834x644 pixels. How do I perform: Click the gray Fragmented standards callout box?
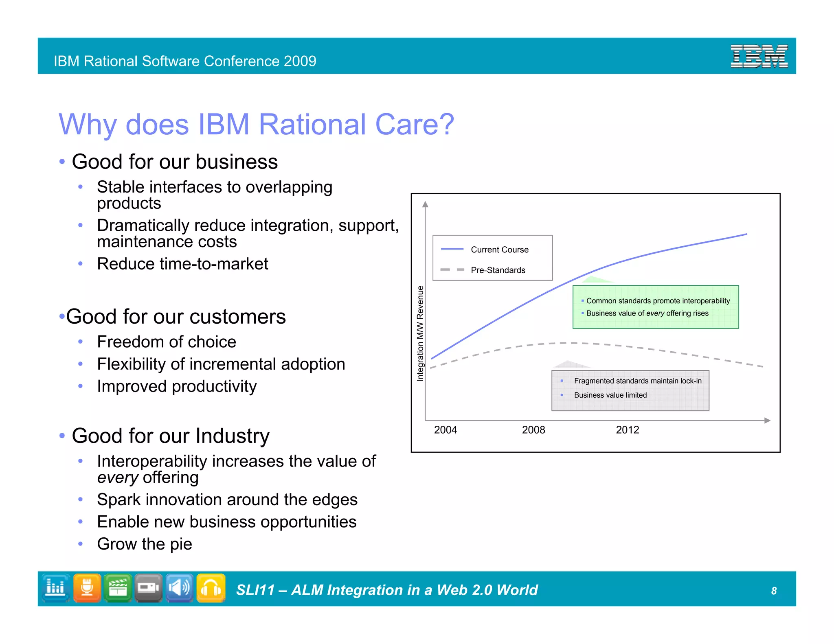(x=630, y=390)
